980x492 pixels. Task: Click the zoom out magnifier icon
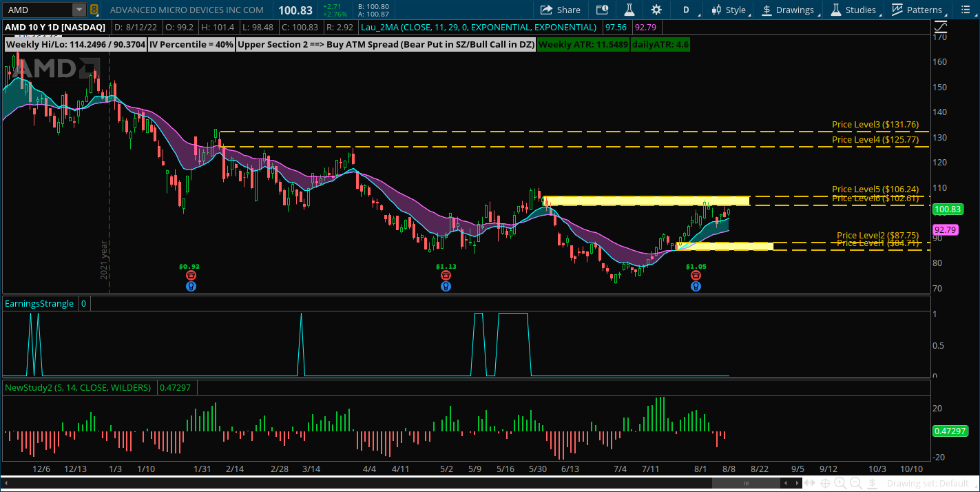coord(857,483)
